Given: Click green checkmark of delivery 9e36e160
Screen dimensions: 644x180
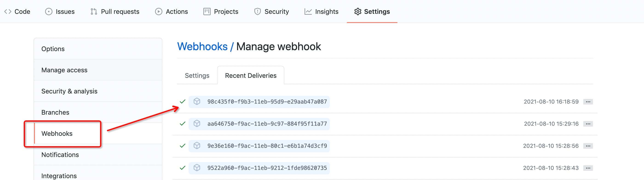Looking at the screenshot, I should point(182,145).
